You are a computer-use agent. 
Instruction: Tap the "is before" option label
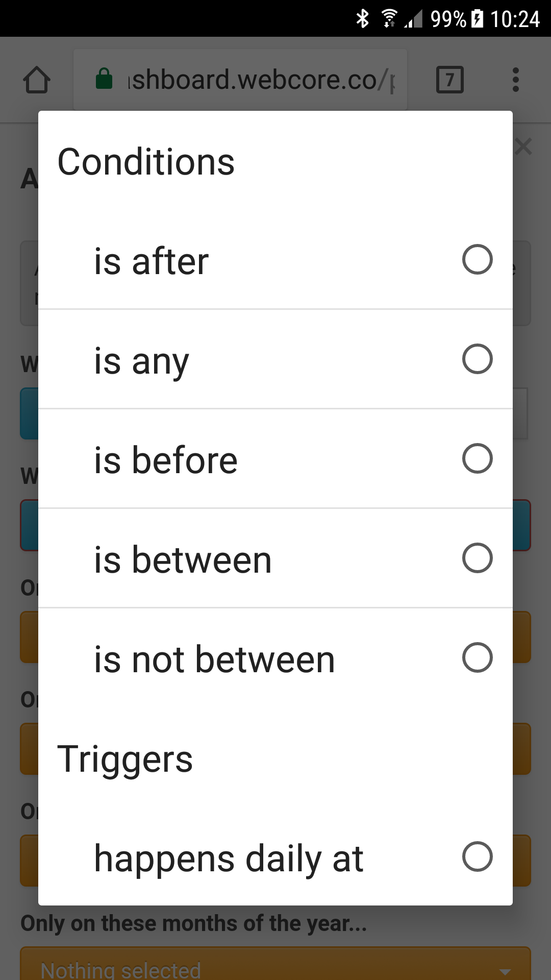coord(166,460)
